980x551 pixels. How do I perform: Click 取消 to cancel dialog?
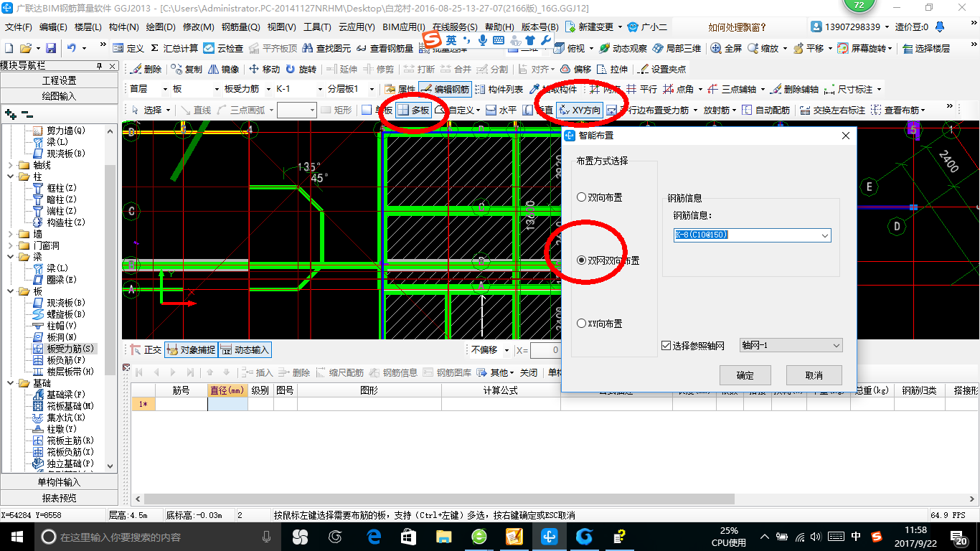[x=814, y=375]
